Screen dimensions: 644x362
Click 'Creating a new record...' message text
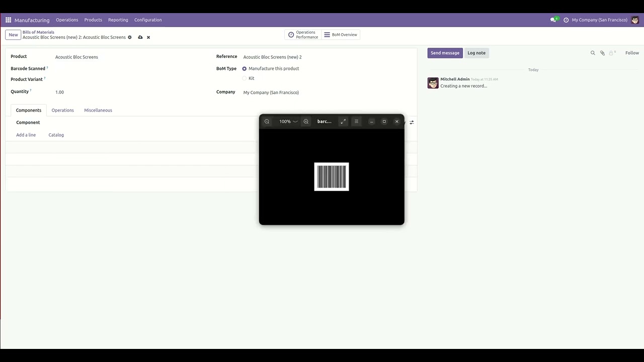pyautogui.click(x=463, y=86)
